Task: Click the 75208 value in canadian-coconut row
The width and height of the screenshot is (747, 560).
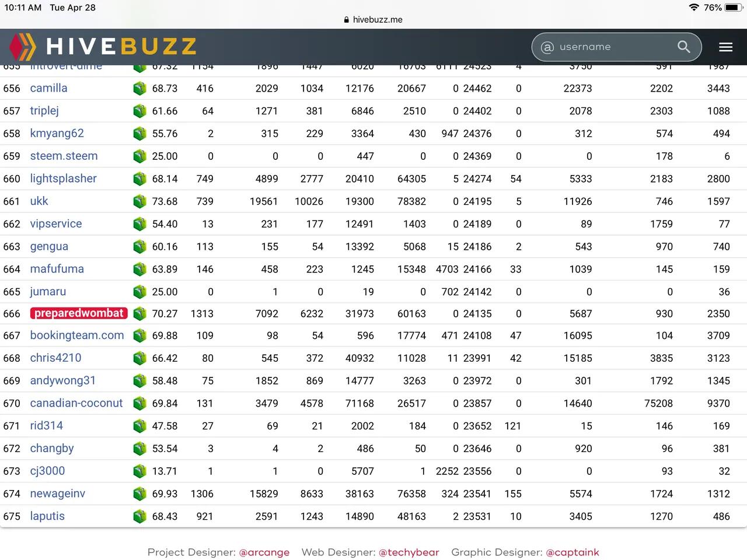Action: tap(658, 404)
